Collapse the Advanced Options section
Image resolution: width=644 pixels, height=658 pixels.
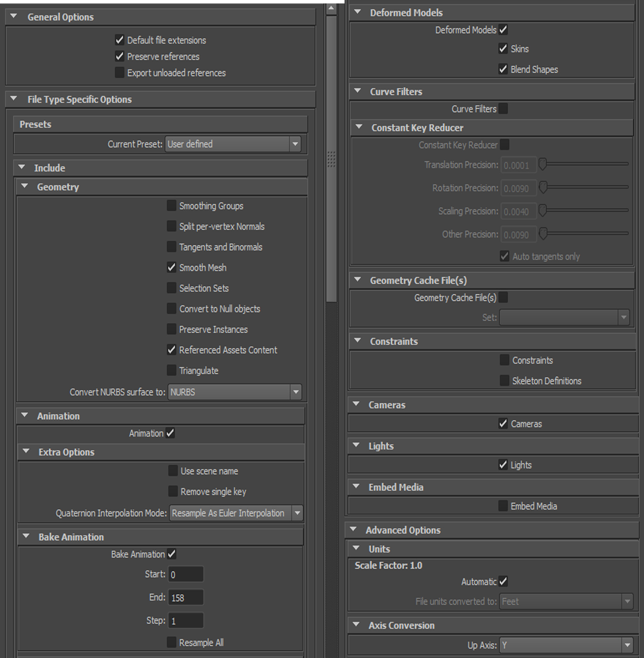[353, 529]
